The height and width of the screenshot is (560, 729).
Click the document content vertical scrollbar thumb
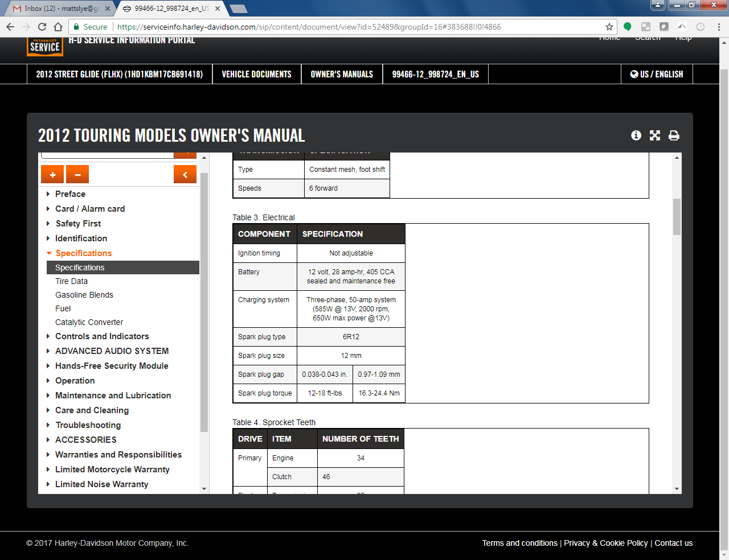(677, 216)
